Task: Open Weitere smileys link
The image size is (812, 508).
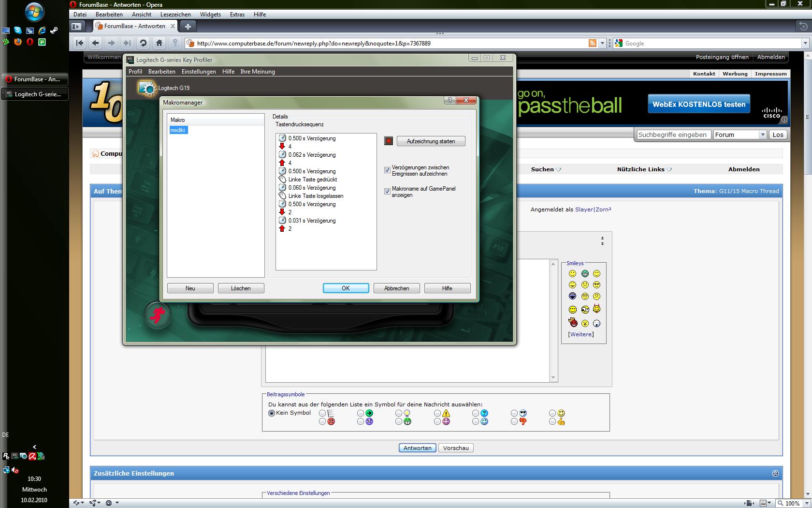Action: click(x=581, y=334)
